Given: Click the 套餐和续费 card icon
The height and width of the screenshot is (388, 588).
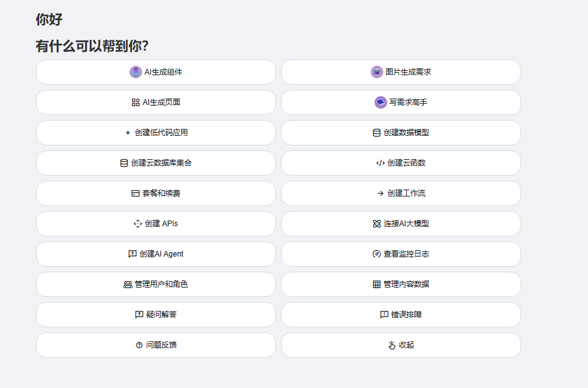Looking at the screenshot, I should click(x=135, y=193).
